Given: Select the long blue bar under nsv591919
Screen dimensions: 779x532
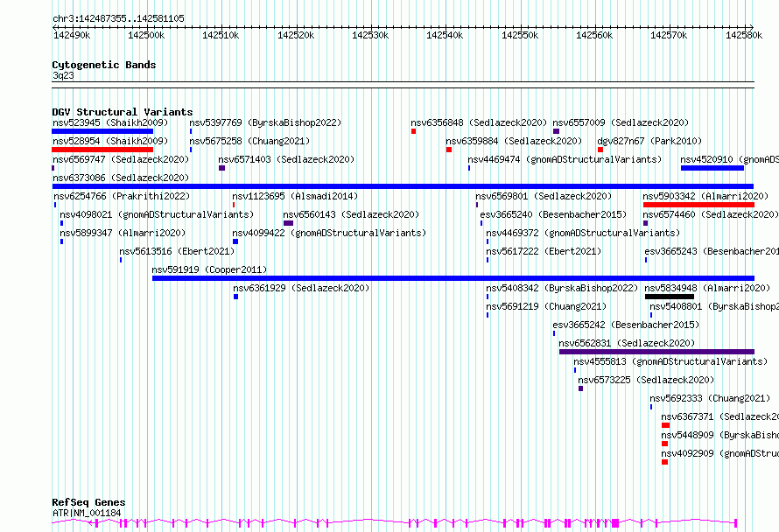Looking at the screenshot, I should pos(453,278).
